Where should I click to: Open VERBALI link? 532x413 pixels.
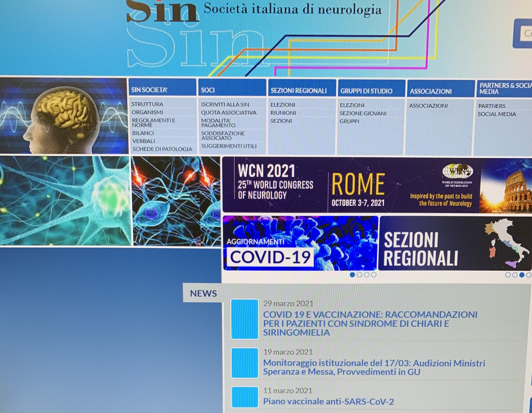click(144, 141)
